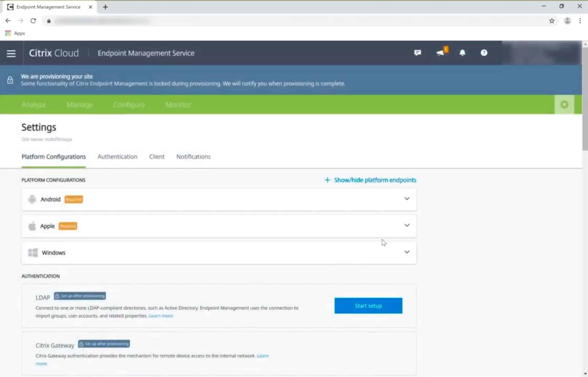
Task: Click the browser back arrow
Action: pyautogui.click(x=8, y=21)
